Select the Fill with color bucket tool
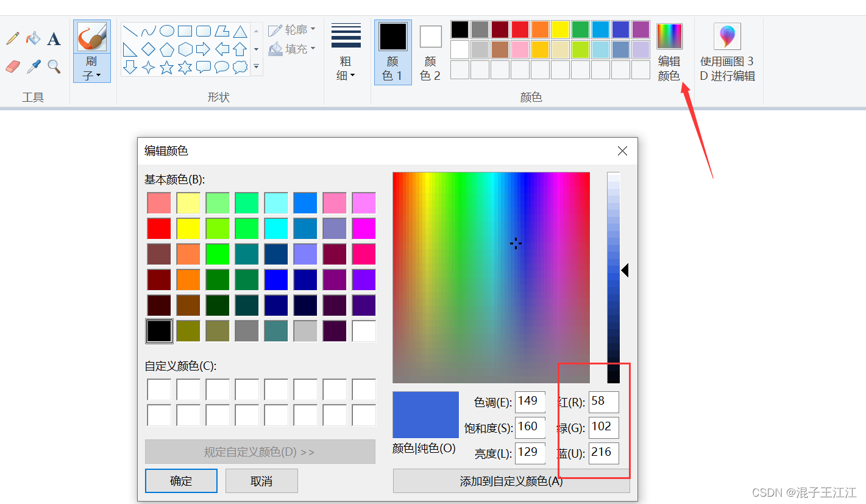This screenshot has width=866, height=504. click(x=33, y=39)
